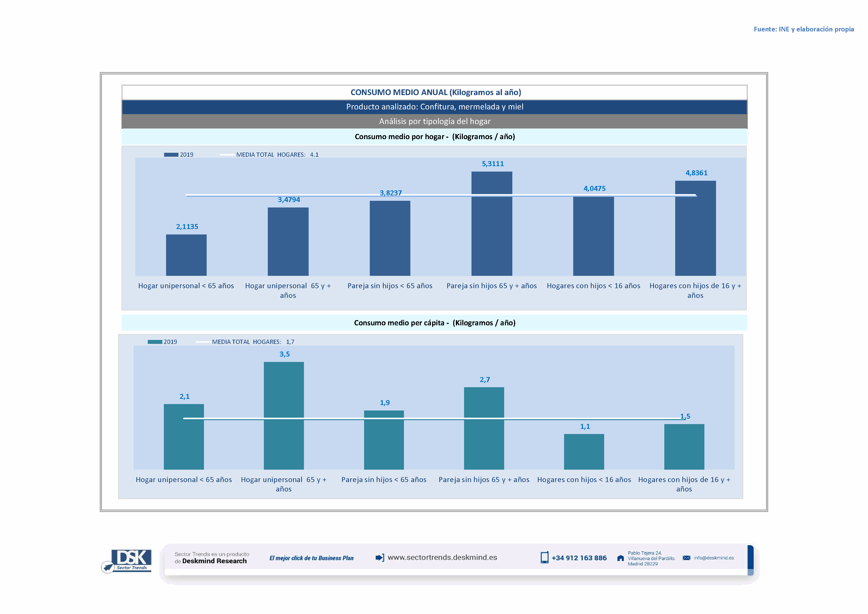Click the 1,1 bar for Hogares con hijos < 16
Screen dimensions: 868x614
pos(584,451)
